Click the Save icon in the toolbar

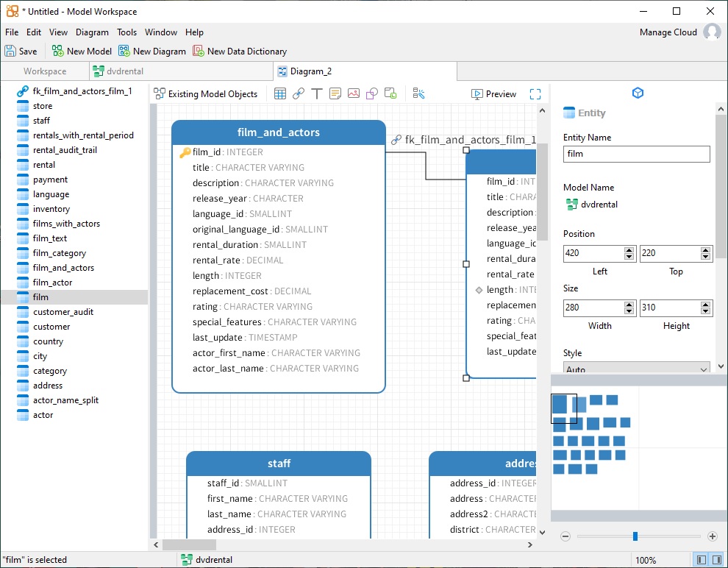coord(21,51)
